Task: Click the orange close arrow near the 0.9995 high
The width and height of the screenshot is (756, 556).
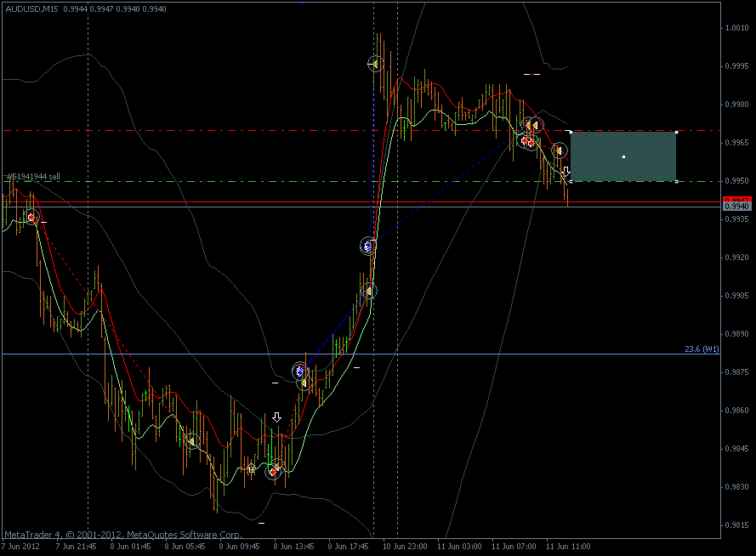Action: (x=375, y=64)
